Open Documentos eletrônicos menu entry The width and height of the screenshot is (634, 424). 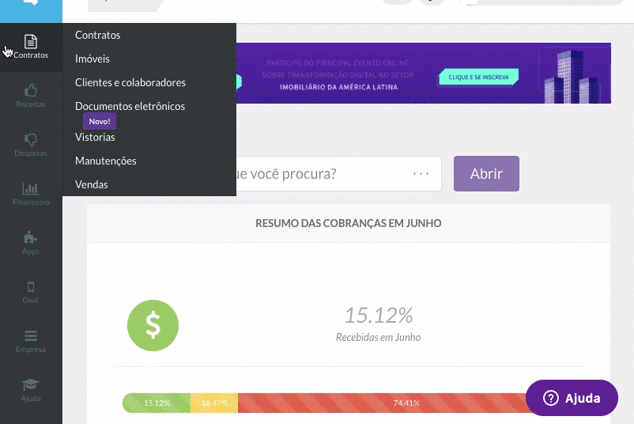coord(130,107)
